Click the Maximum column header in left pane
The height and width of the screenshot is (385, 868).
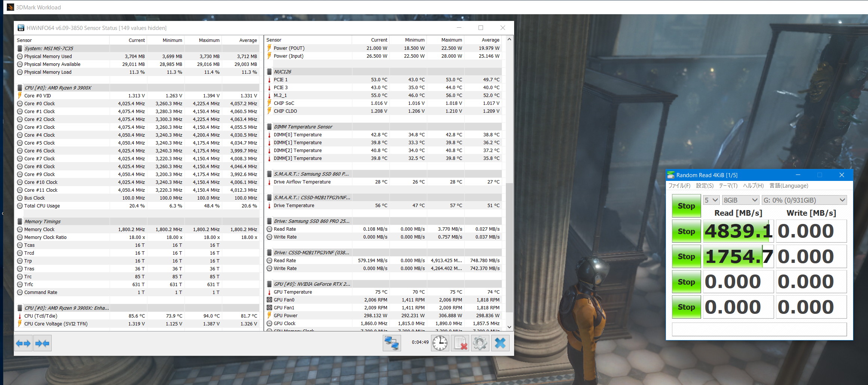(203, 40)
